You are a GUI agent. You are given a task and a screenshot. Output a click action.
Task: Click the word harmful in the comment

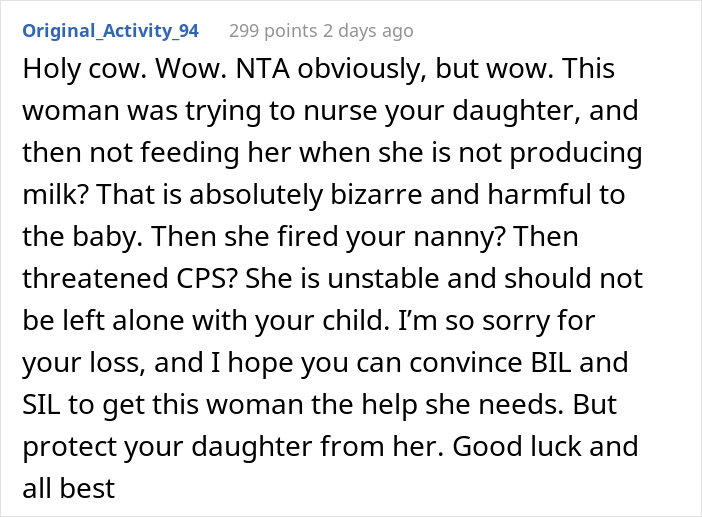[x=542, y=195]
